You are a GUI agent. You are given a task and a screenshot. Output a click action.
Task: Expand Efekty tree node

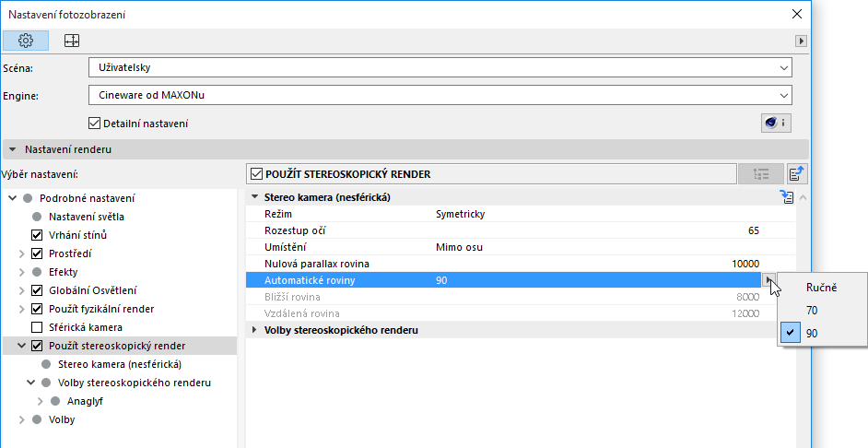tap(22, 273)
